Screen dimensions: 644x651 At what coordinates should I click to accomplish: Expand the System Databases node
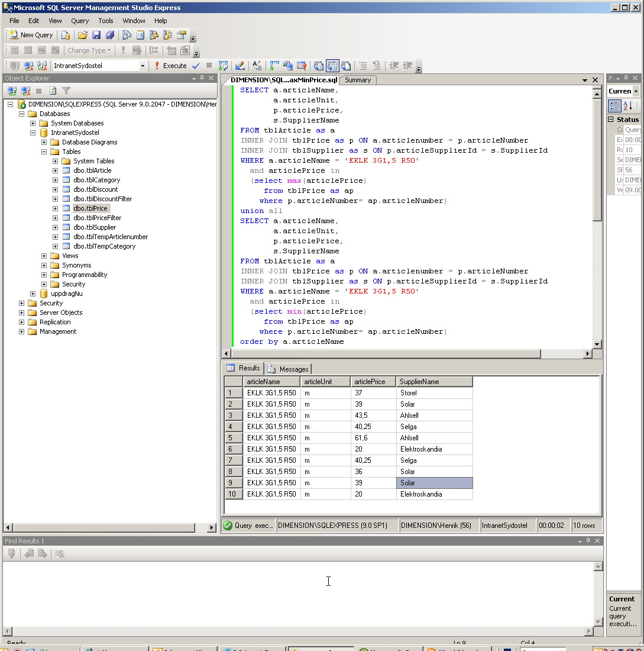[33, 123]
